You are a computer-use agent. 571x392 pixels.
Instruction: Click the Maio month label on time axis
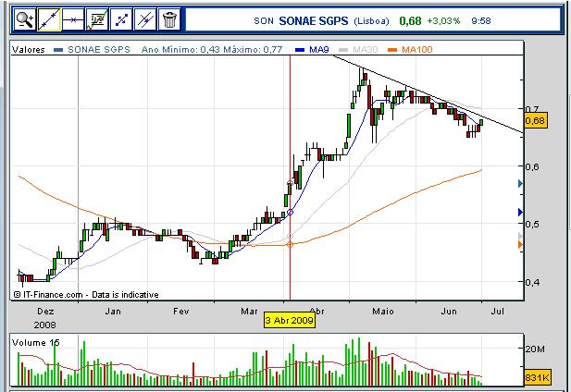(x=383, y=312)
